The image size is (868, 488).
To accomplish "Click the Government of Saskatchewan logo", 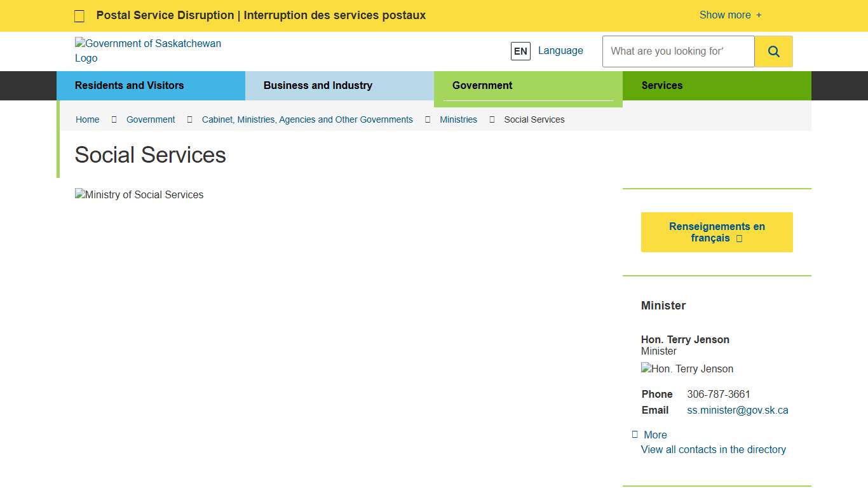I will 148,51.
